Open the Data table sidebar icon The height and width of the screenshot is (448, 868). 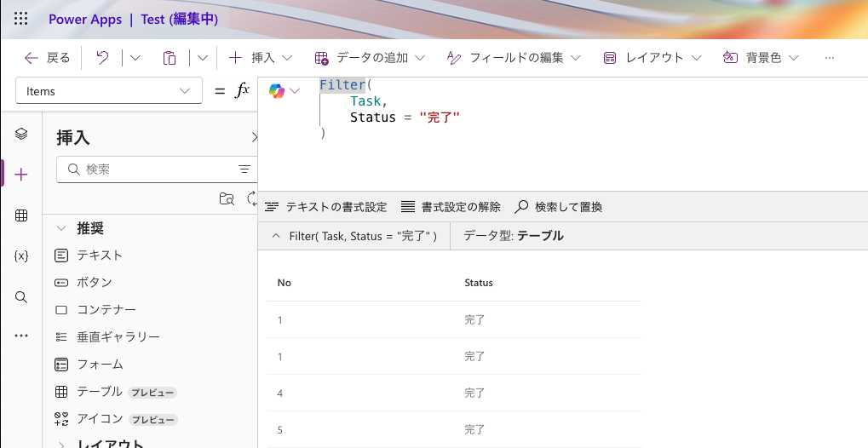(x=21, y=215)
